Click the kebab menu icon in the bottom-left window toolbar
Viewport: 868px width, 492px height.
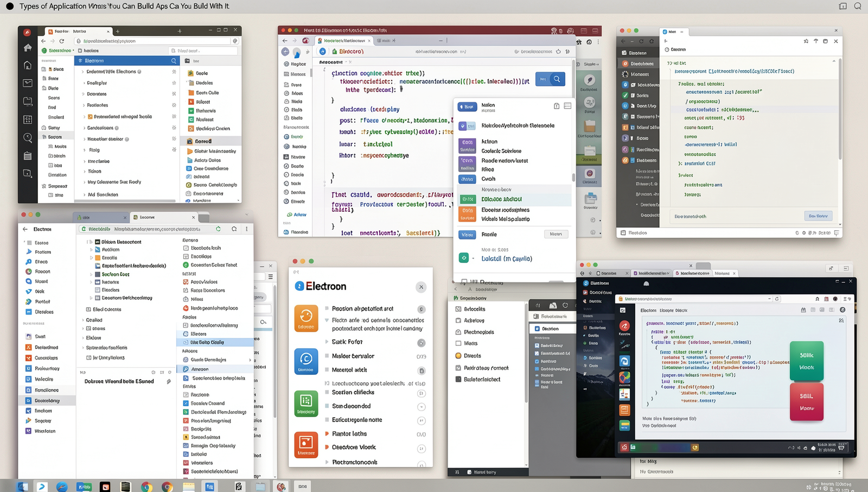click(246, 229)
